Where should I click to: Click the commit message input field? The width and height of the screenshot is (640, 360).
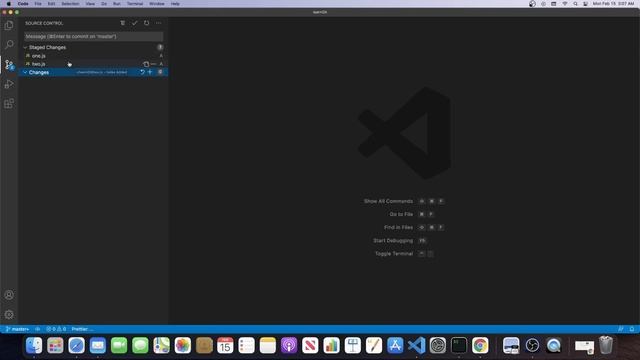coord(93,36)
